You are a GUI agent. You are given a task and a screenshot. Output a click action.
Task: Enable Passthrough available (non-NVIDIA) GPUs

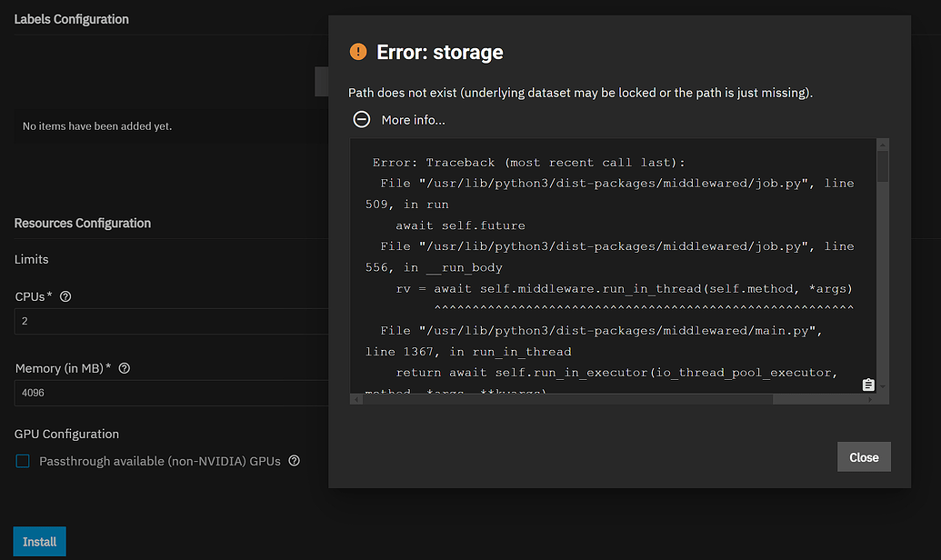(x=23, y=461)
